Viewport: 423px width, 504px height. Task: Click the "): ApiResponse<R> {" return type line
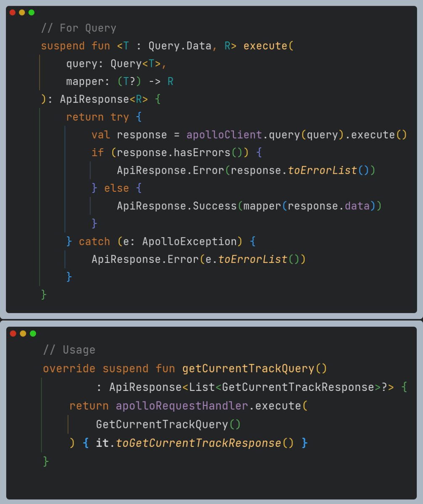[100, 100]
